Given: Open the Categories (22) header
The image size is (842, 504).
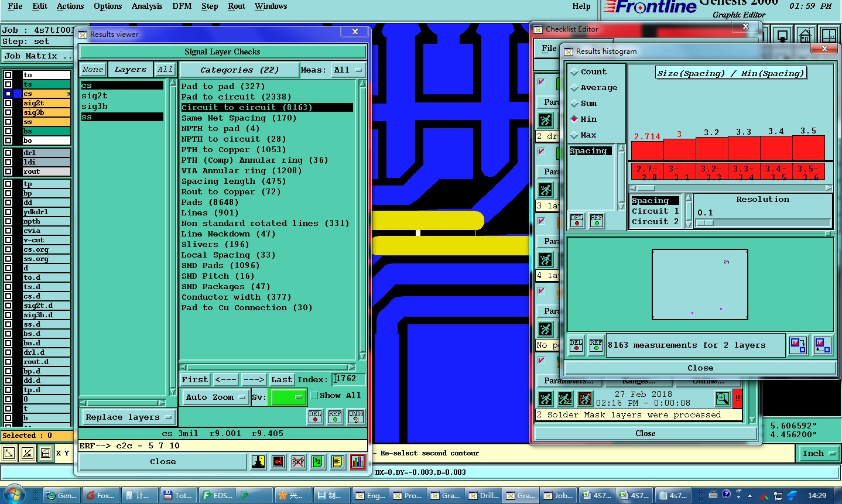Looking at the screenshot, I should (x=239, y=70).
